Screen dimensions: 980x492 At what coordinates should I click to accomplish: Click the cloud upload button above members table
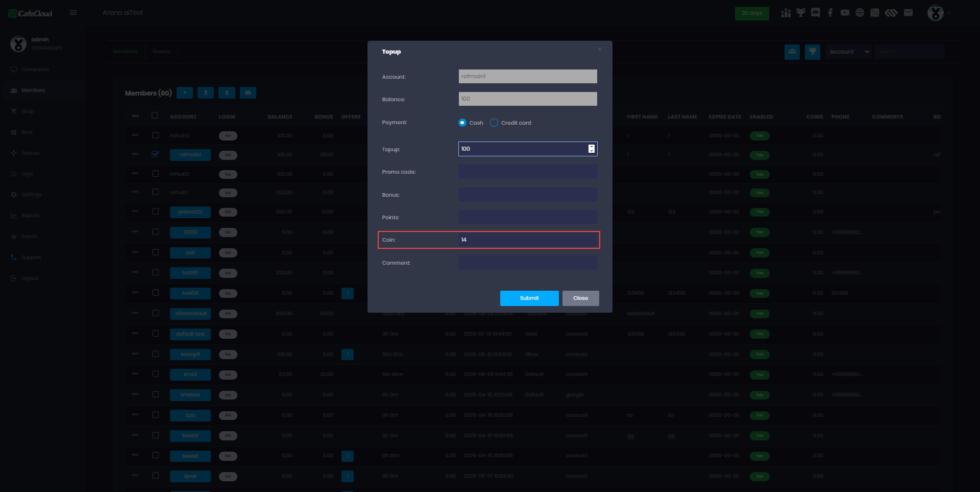[248, 93]
